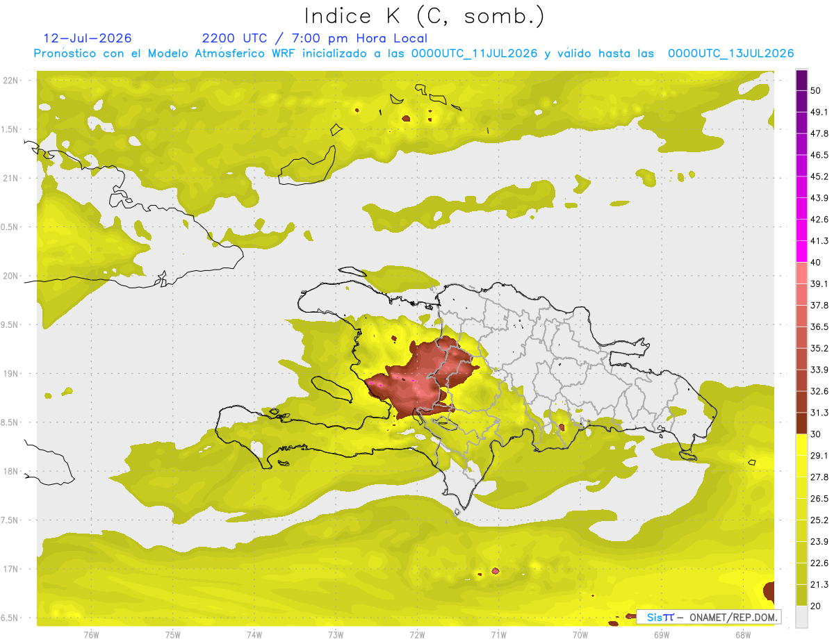Click colorbar value 45.2

point(819,176)
